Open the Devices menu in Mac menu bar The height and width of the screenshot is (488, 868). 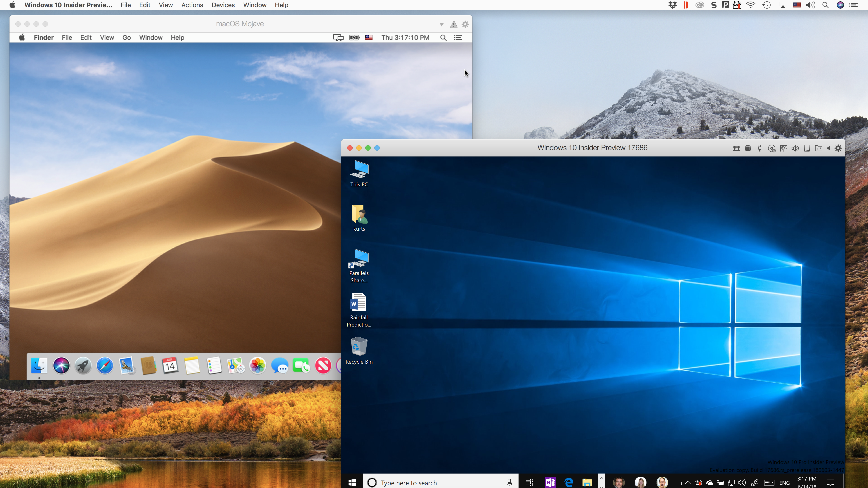click(x=223, y=5)
